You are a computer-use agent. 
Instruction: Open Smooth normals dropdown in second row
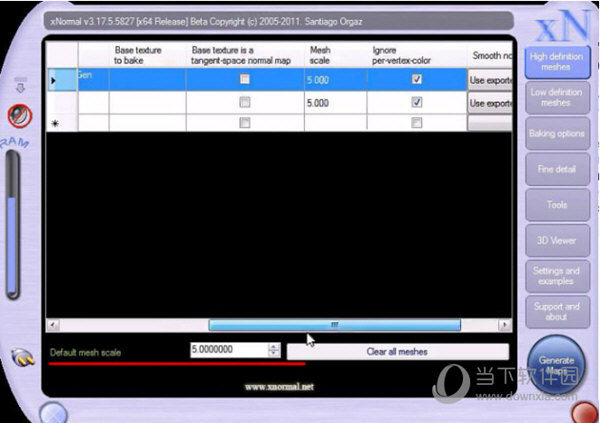coord(490,103)
